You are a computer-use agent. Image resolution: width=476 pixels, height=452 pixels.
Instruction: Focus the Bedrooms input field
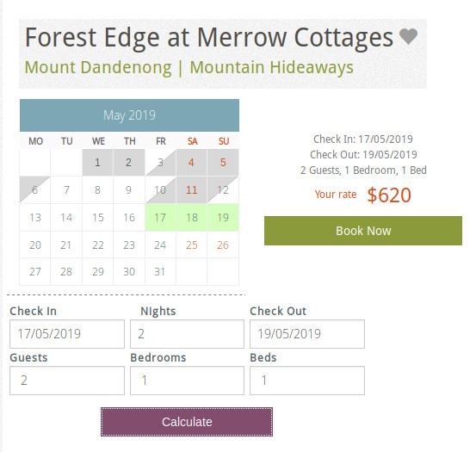pyautogui.click(x=187, y=381)
